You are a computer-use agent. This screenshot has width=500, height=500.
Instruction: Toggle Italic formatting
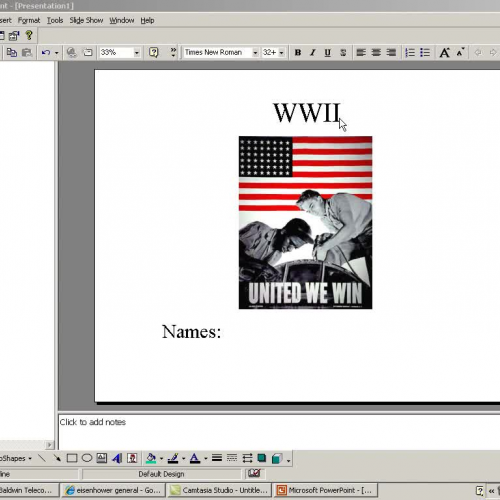[x=313, y=53]
